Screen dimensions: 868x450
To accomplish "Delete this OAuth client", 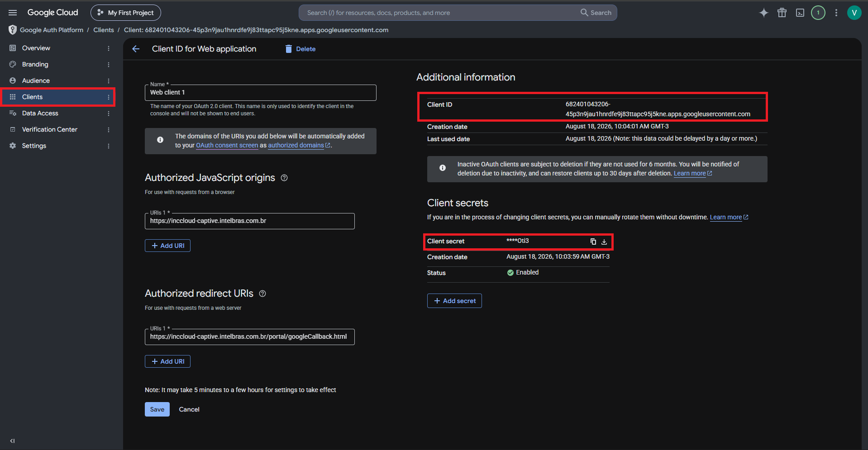I will click(300, 49).
